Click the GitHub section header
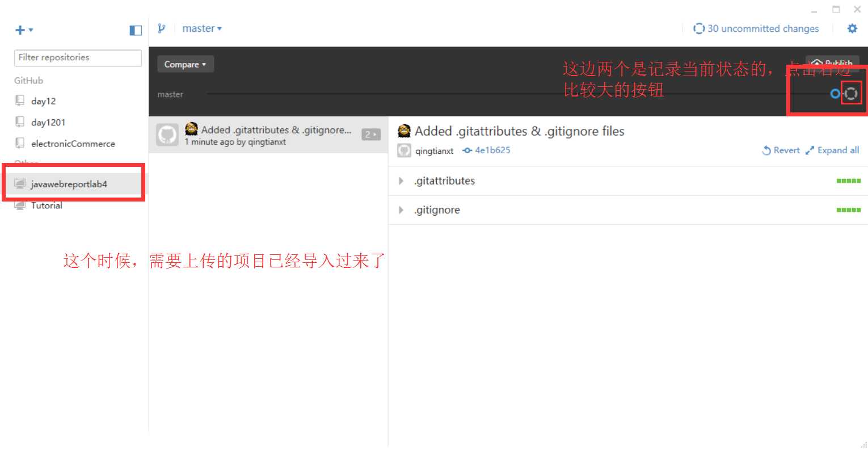868x449 pixels. (x=29, y=81)
